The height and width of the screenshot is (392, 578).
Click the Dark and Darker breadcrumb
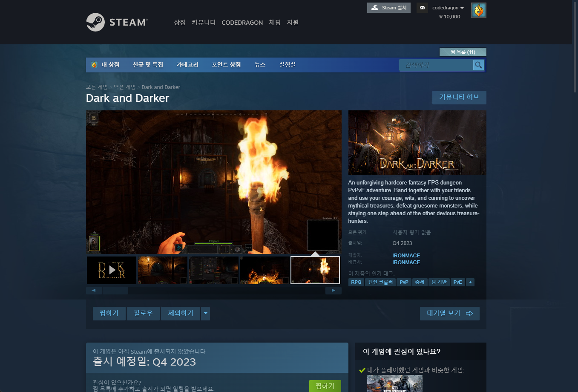click(161, 87)
